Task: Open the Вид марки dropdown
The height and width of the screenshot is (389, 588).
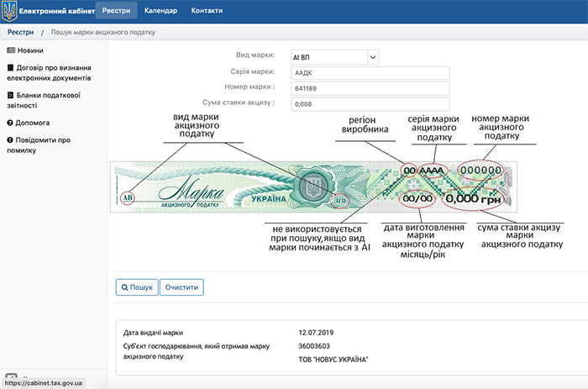Action: [333, 57]
